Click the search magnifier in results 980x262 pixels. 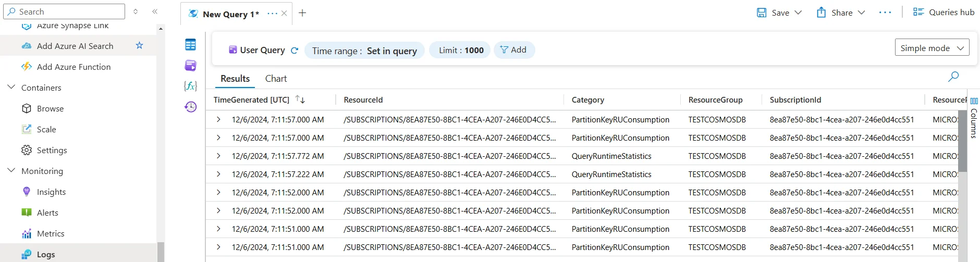click(x=953, y=77)
